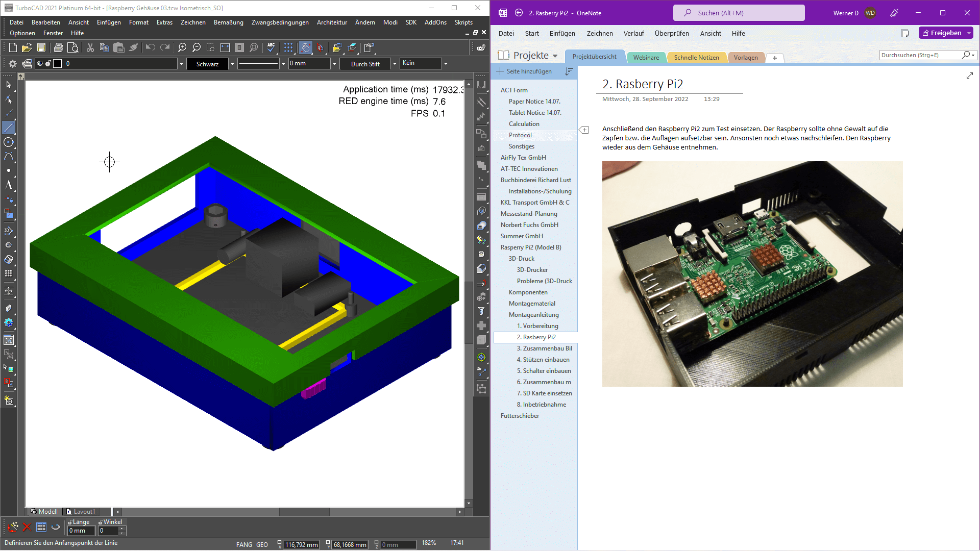
Task: Open the Bemaßung menu
Action: [228, 22]
